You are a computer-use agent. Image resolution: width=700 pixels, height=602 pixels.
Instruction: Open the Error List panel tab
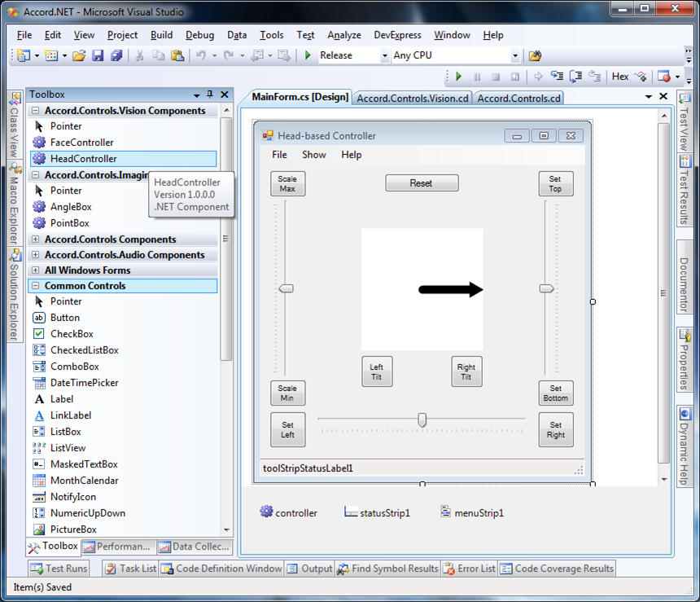(x=470, y=569)
